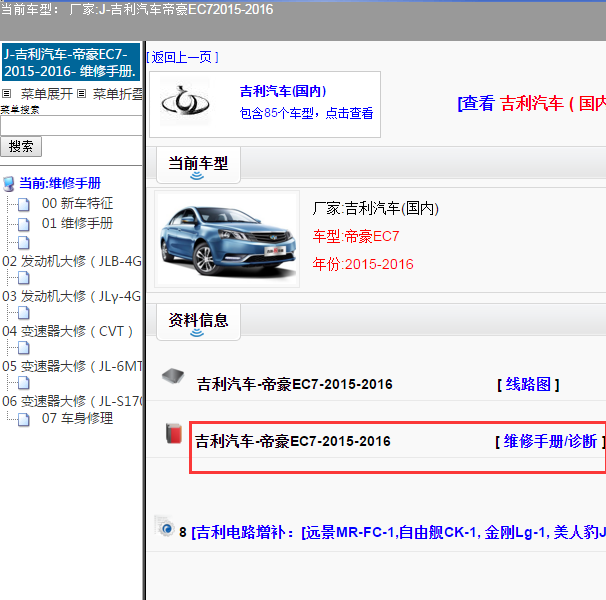Screen dimensions: 606x600
Task: Click the 当前:维修手册 tree root
Action: click(60, 183)
